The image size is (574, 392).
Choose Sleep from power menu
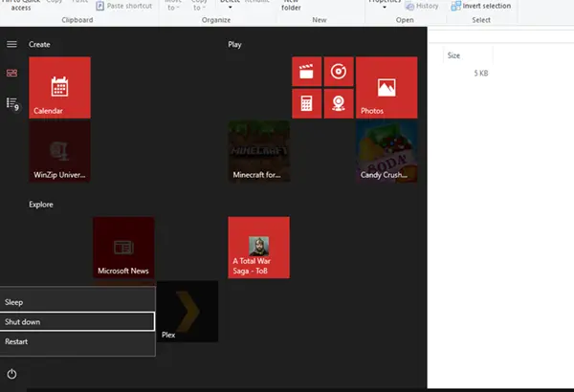pos(77,302)
